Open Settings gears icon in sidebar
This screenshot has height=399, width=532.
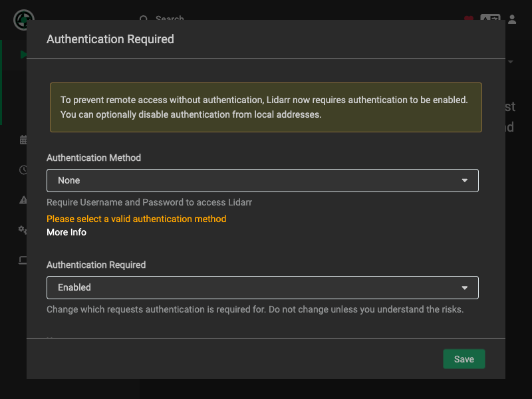tap(23, 230)
